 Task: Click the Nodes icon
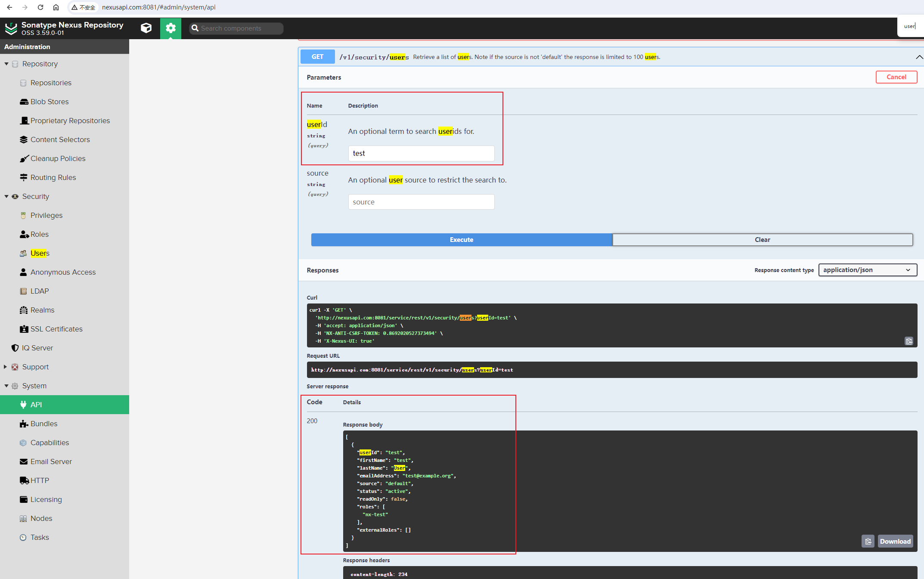[x=23, y=518]
